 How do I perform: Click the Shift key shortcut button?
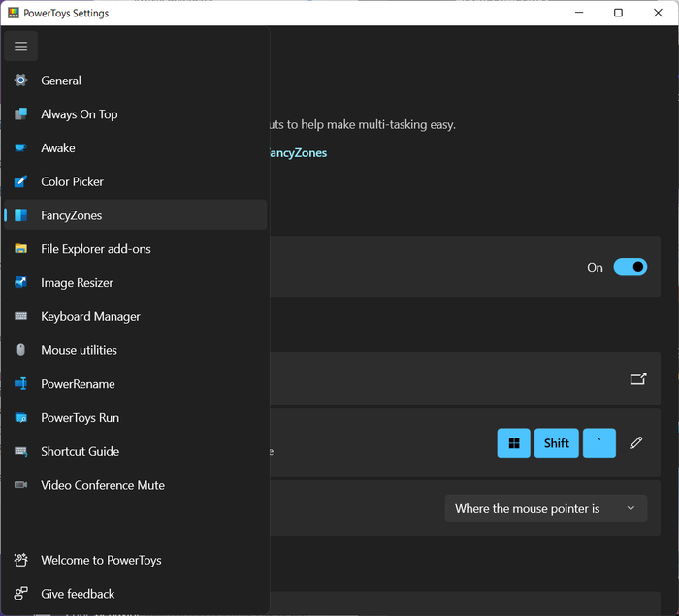(x=556, y=443)
